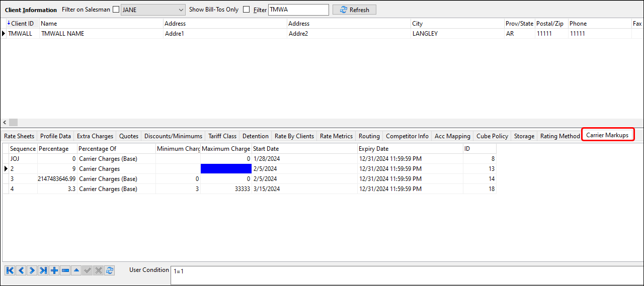Open the Rate By Clients tab
The image size is (644, 286).
pyautogui.click(x=294, y=136)
